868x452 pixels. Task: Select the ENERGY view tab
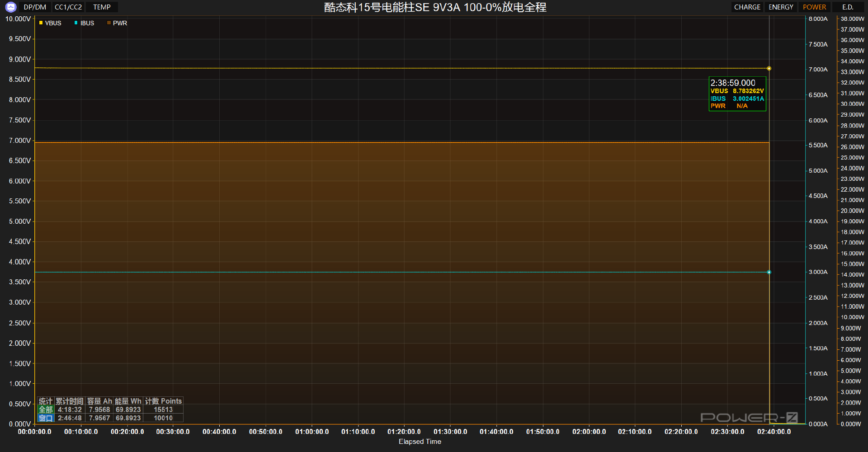pos(781,7)
